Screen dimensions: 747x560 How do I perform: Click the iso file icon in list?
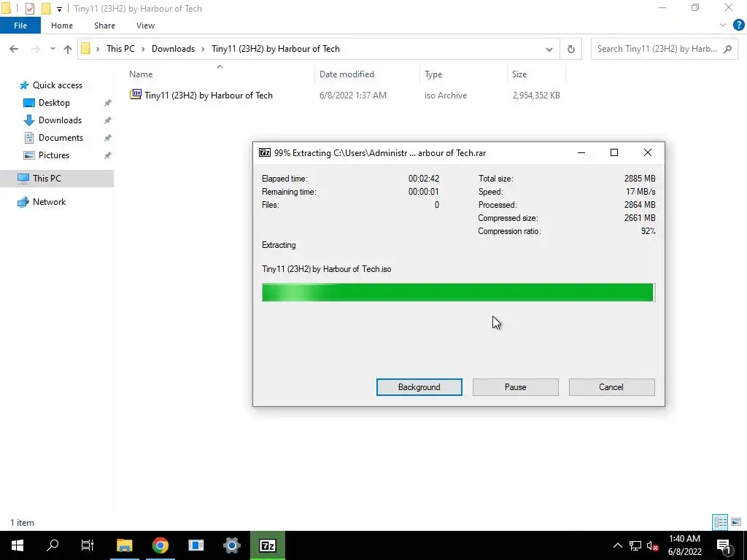pos(136,95)
